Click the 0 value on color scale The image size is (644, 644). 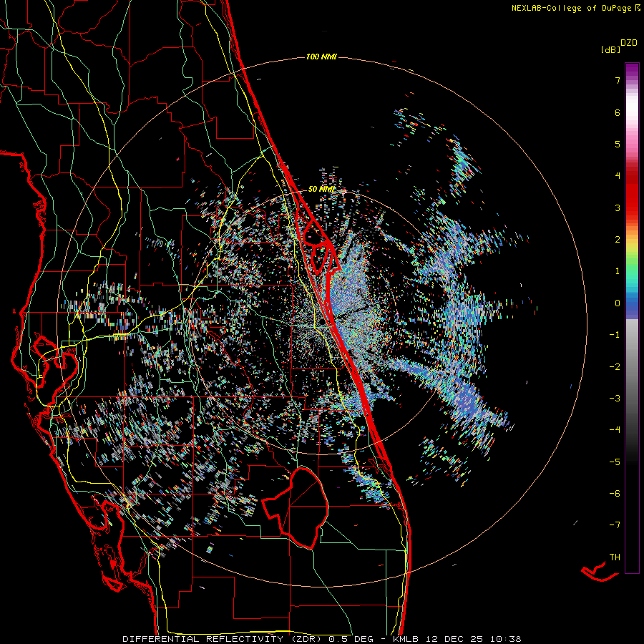[618, 303]
